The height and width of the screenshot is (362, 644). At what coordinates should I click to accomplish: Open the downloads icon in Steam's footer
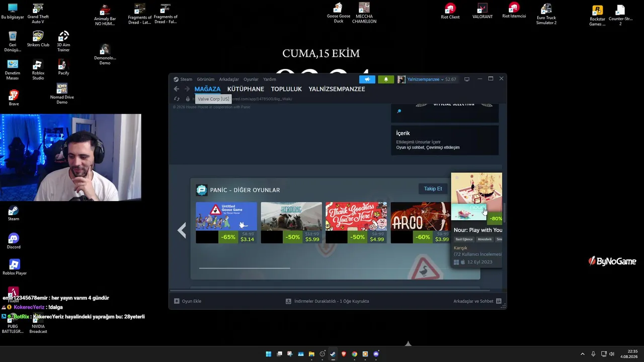(x=288, y=301)
